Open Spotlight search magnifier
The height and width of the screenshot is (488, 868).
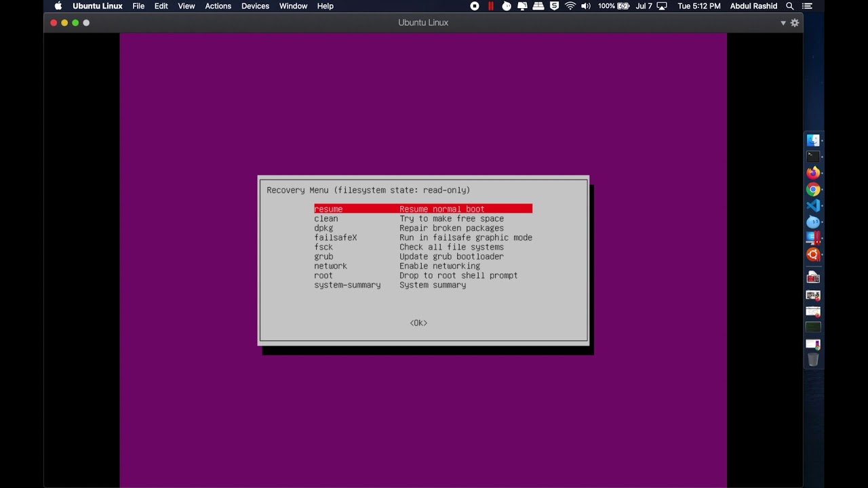coord(790,6)
